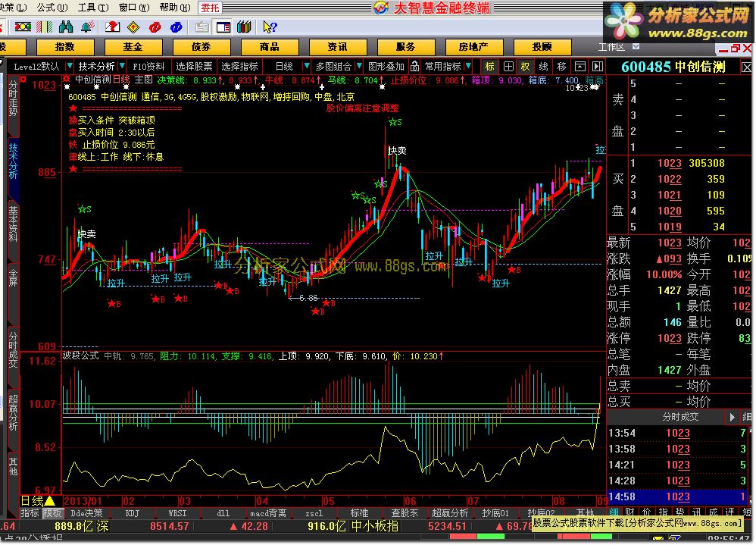Click the collapse panel box icon
Viewport: 756px width, 545px height.
[x=580, y=67]
